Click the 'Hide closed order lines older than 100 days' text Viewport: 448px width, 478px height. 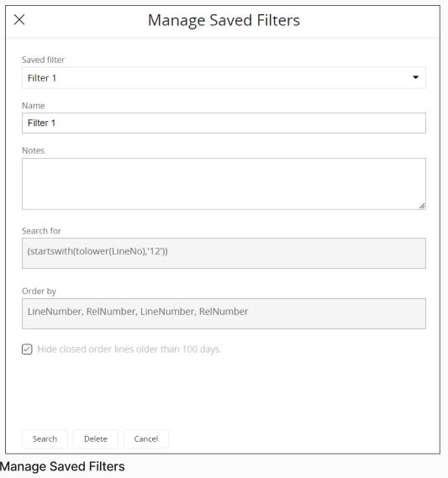click(129, 349)
